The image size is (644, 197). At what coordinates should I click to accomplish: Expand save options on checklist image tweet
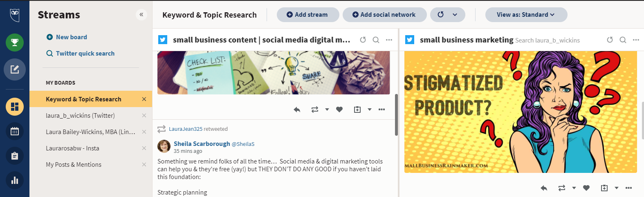tap(369, 110)
